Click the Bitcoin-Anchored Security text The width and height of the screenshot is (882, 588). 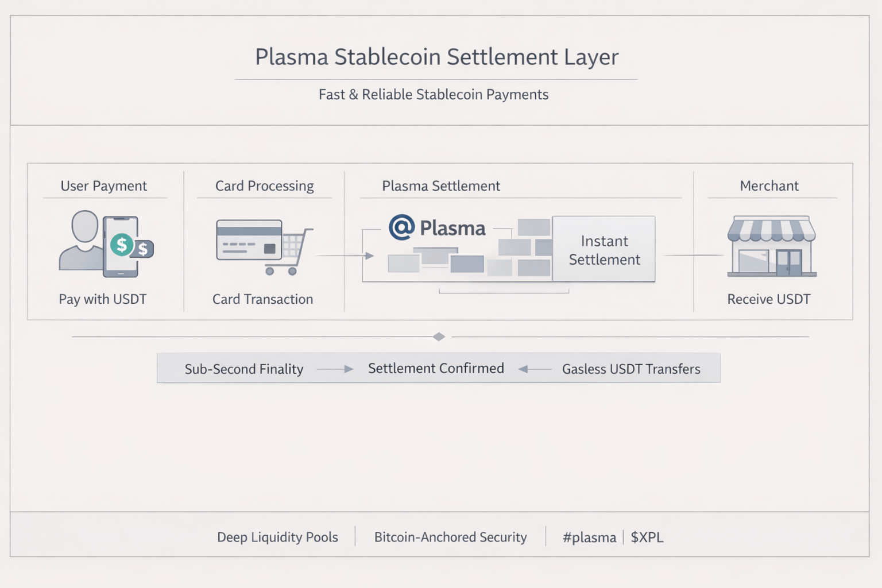451,537
